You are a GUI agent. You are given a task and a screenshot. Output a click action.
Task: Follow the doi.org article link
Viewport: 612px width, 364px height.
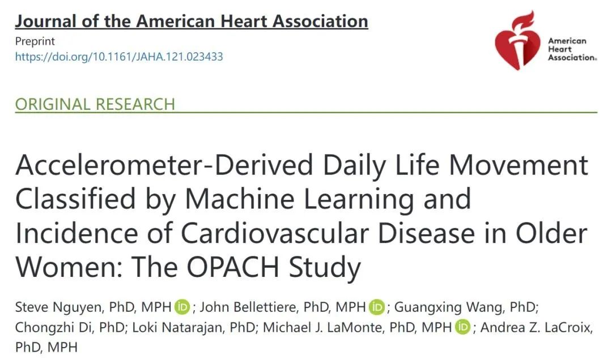click(119, 57)
